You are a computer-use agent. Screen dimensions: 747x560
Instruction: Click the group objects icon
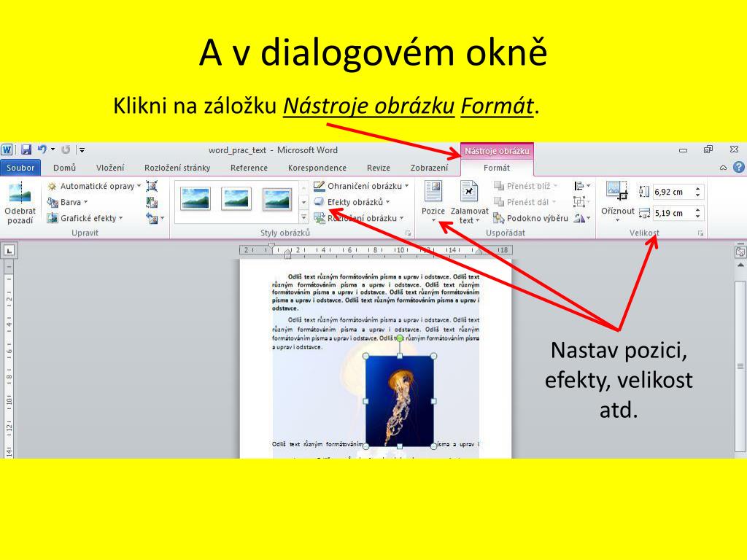578,202
